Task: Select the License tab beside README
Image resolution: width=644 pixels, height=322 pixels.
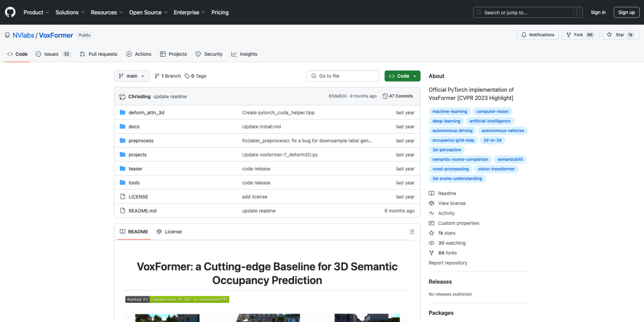Action: click(x=169, y=232)
